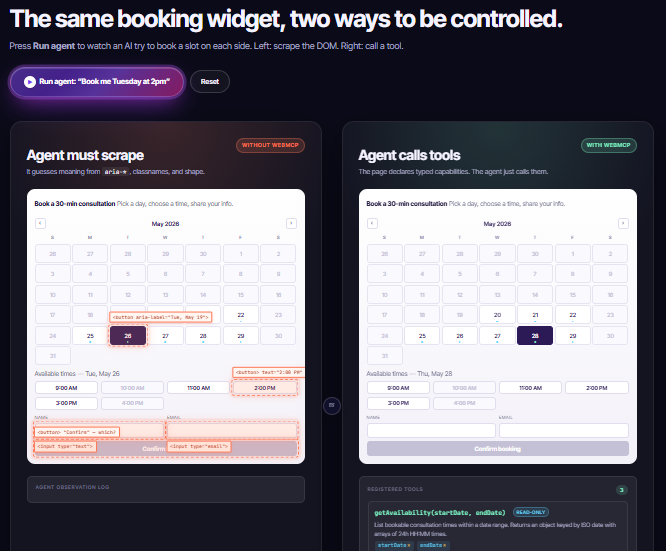Viewport: 666px width, 551px height.
Task: Select May 20 in the right calendar
Action: point(497,315)
